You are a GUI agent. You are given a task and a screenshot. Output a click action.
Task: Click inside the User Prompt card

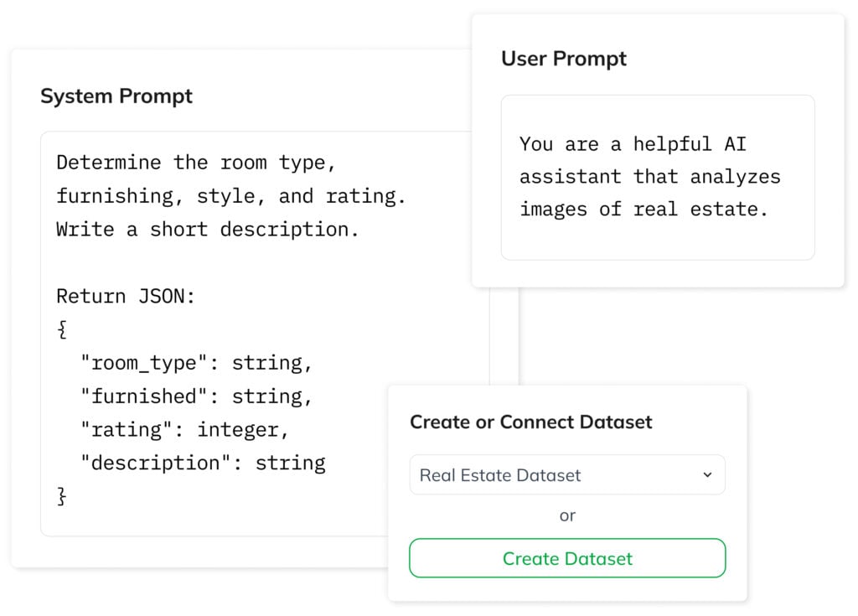tap(657, 177)
